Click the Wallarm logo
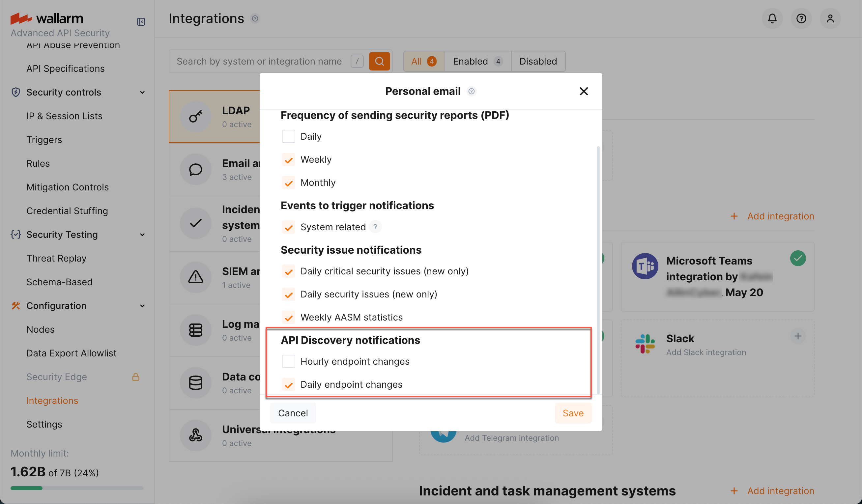 pyautogui.click(x=47, y=18)
